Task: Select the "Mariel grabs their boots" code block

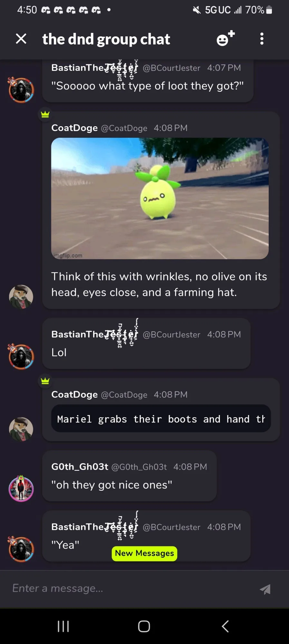Action: 161,419
